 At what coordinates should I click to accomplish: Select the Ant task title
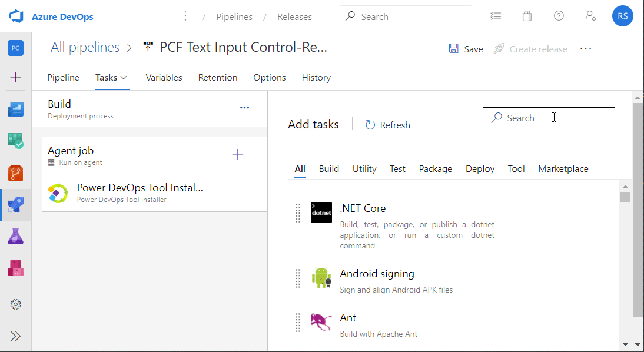pos(348,317)
